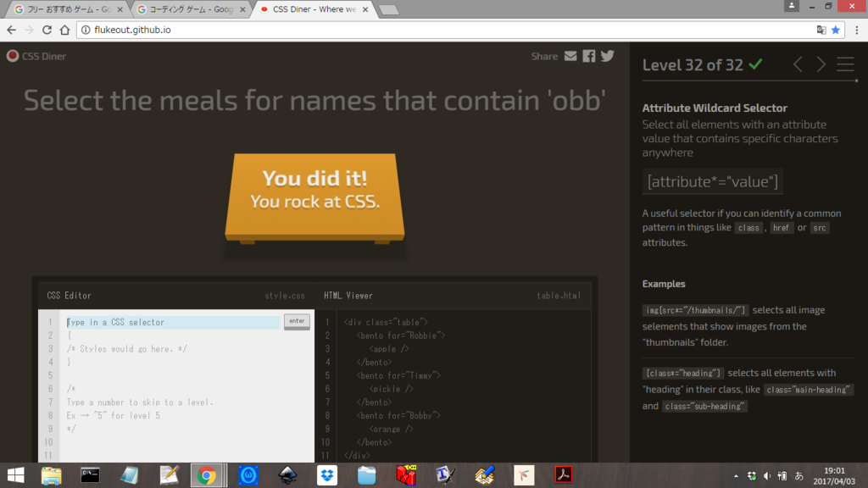The image size is (868, 488).
Task: Bookmark page with the star icon
Action: (x=836, y=30)
